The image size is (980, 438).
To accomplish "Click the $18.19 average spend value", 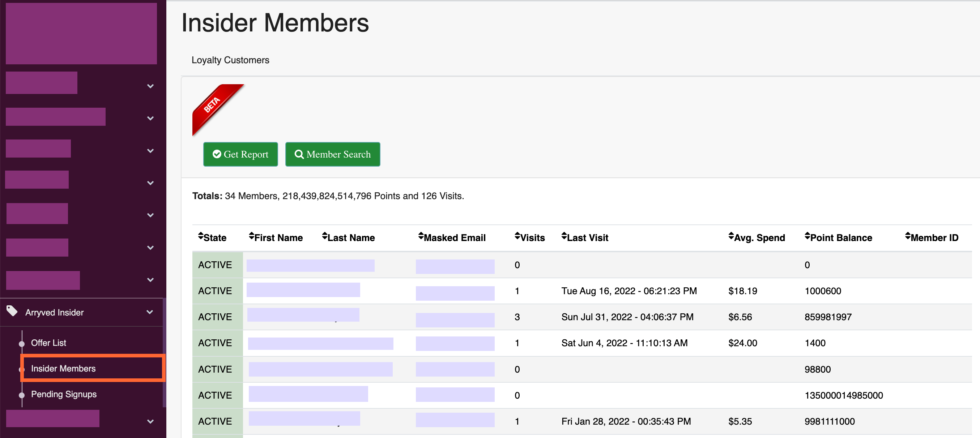I will point(743,291).
